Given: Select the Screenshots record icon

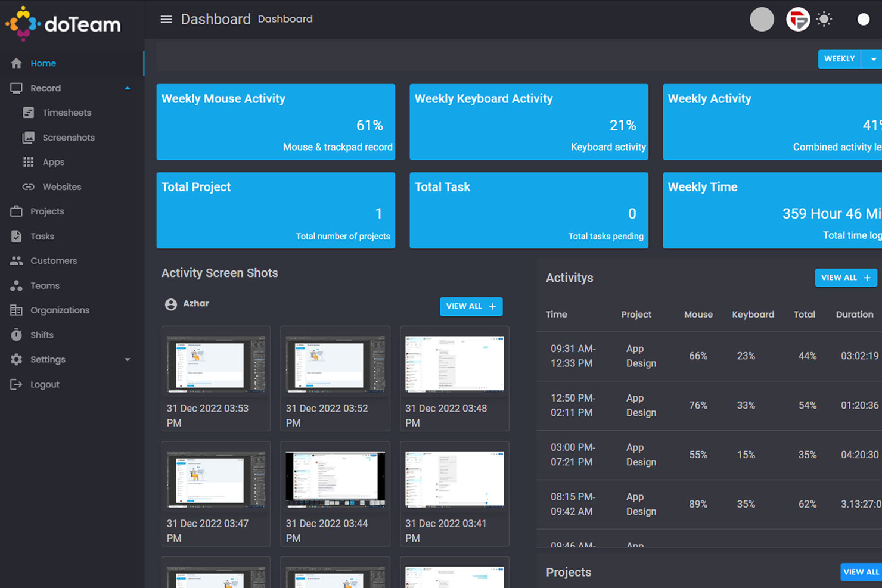Looking at the screenshot, I should 29,138.
